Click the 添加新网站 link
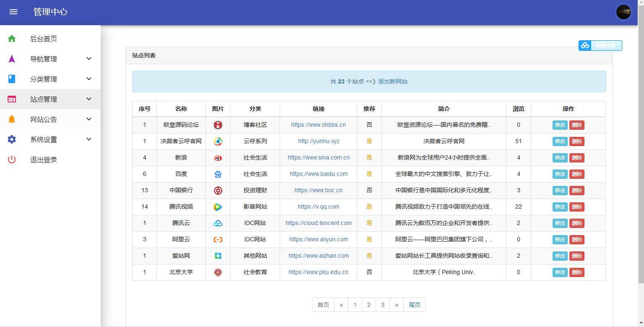This screenshot has width=644, height=327. pyautogui.click(x=394, y=81)
